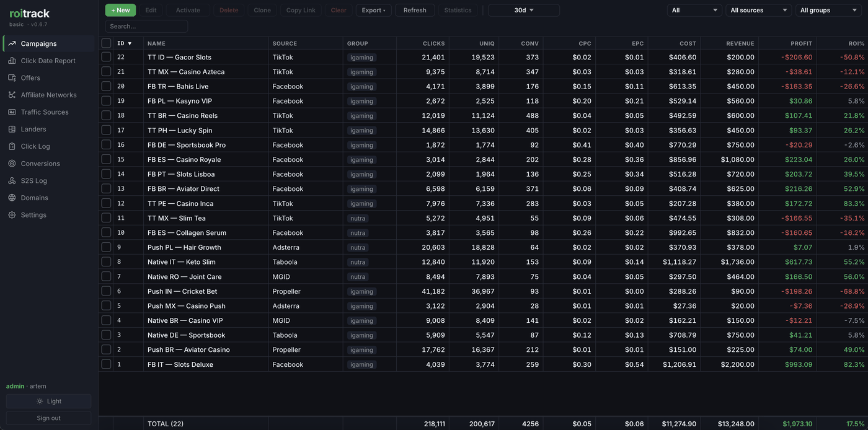
Task: Open Affiliate Networks icon in sidebar
Action: (12, 95)
